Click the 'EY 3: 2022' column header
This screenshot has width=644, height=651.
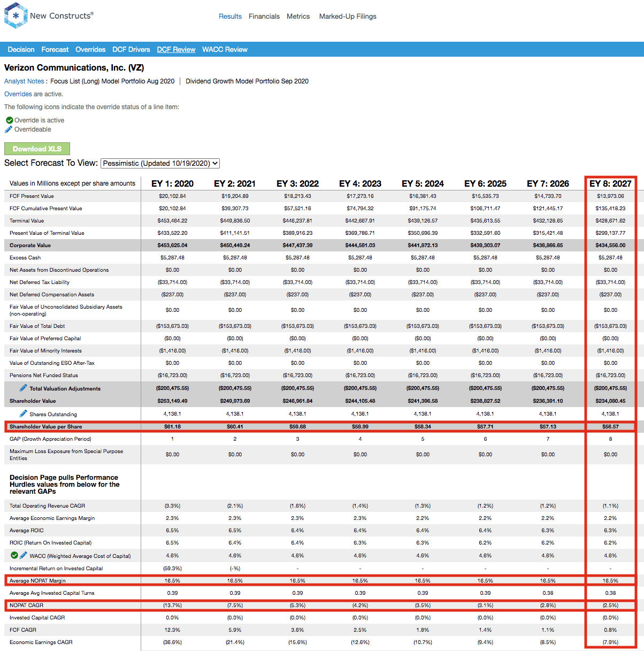297,183
